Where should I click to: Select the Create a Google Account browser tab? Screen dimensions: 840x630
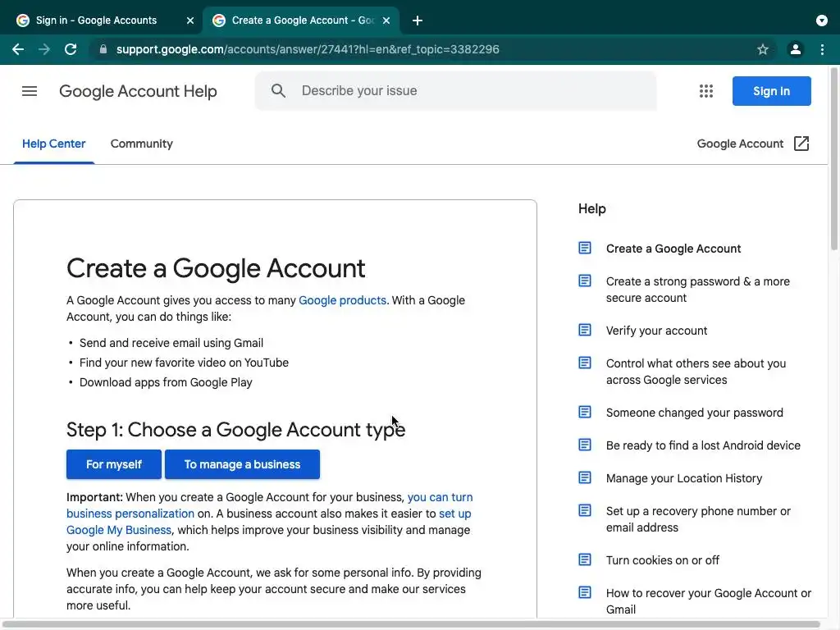300,21
